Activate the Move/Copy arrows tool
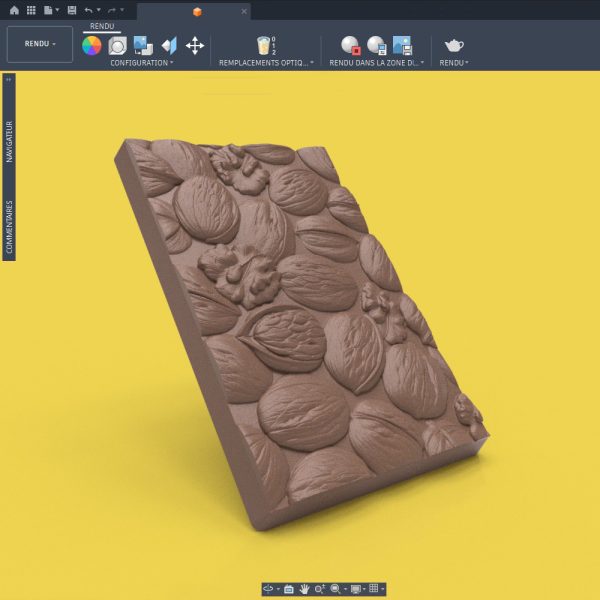 coord(195,46)
